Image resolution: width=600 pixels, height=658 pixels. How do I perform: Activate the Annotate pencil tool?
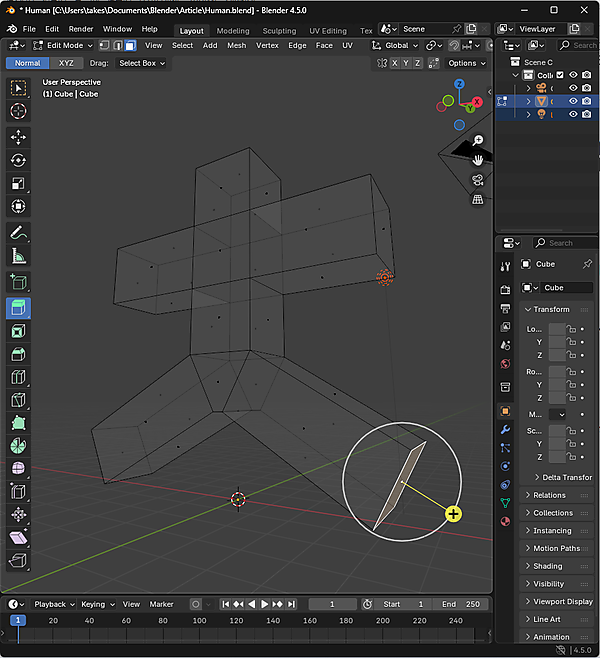[x=18, y=232]
